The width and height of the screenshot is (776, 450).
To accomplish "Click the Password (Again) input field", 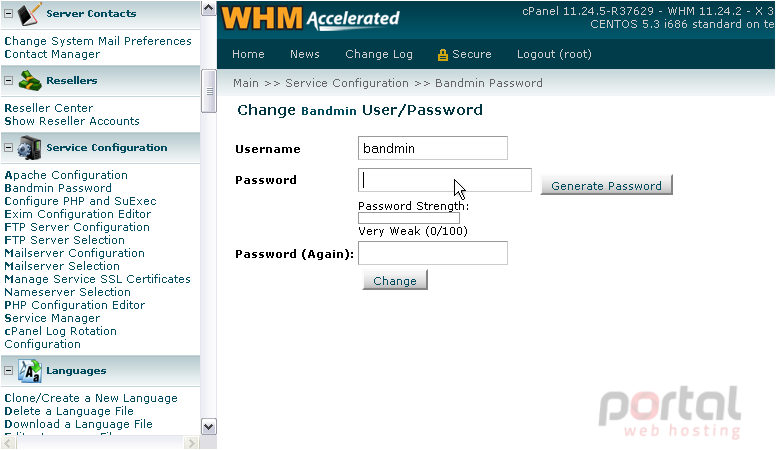I will pos(433,253).
